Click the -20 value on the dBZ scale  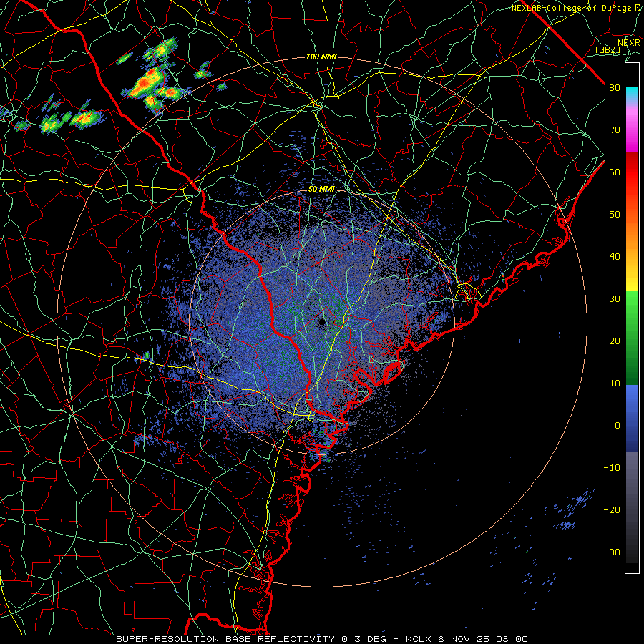612,509
